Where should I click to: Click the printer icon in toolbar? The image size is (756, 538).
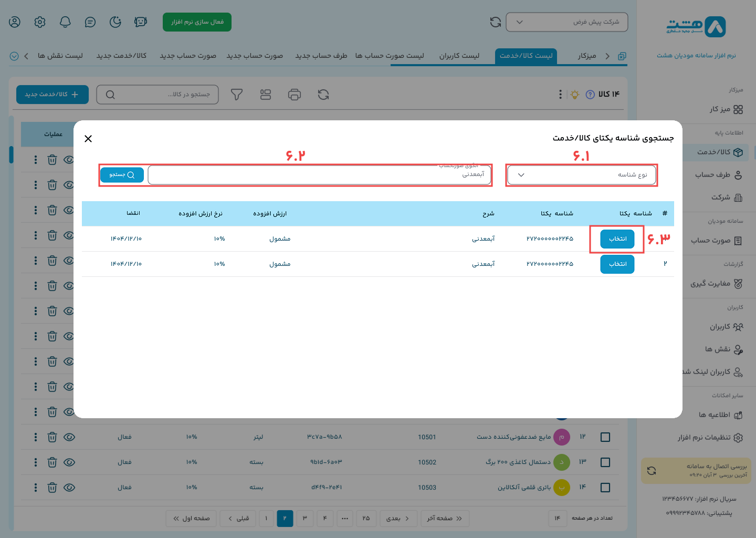295,95
